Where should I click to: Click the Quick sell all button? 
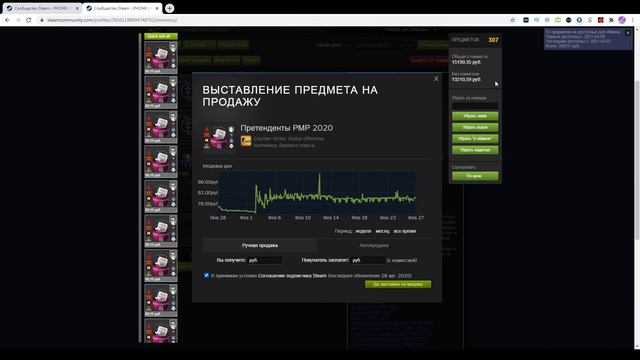coord(161,36)
